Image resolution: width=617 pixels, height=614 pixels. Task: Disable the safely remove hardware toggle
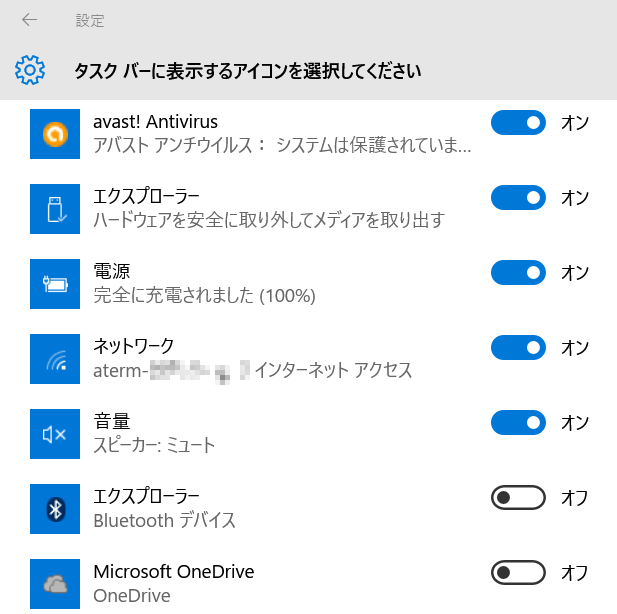518,198
